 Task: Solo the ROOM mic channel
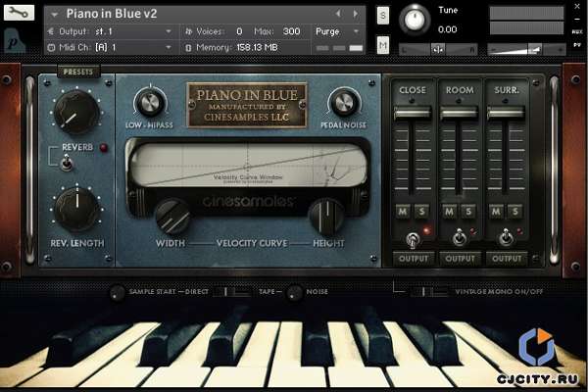(468, 212)
